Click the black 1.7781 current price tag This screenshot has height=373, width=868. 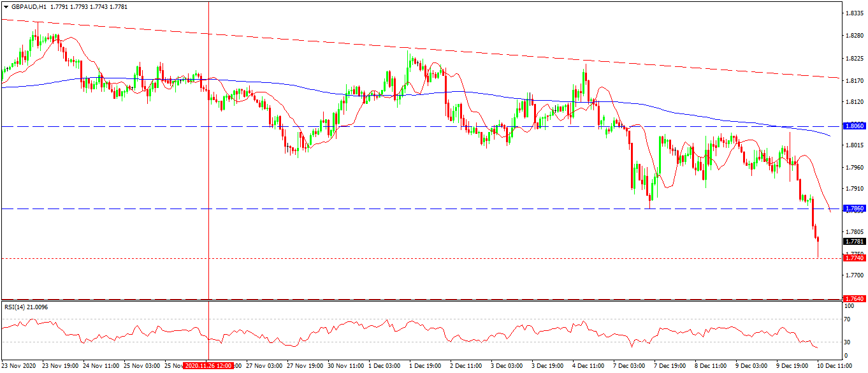(853, 242)
